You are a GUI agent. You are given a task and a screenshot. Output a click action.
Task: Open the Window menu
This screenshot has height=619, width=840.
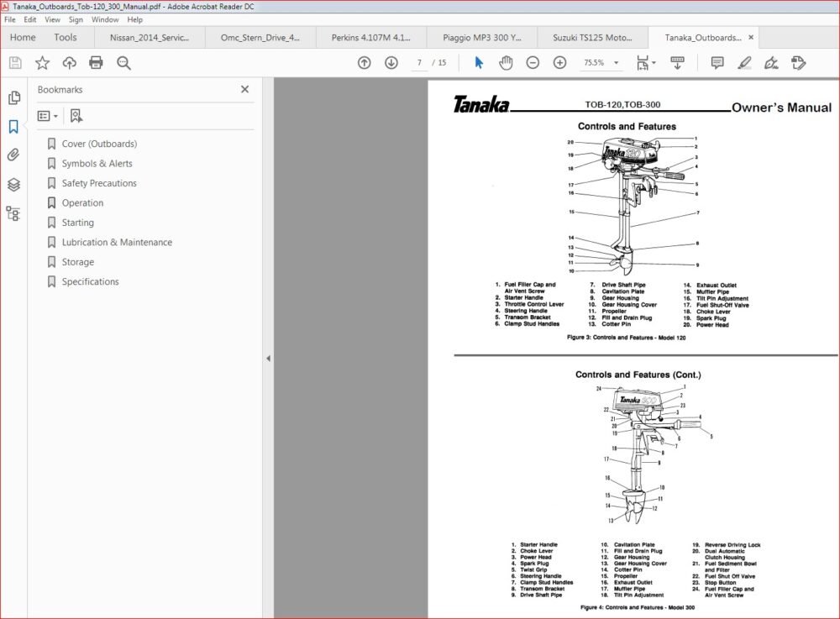tap(105, 19)
